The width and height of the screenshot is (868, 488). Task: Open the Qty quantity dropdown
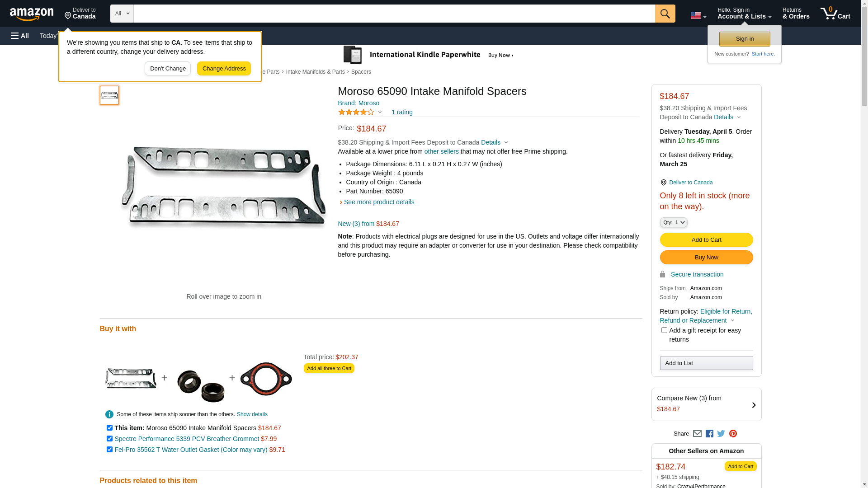pos(674,222)
